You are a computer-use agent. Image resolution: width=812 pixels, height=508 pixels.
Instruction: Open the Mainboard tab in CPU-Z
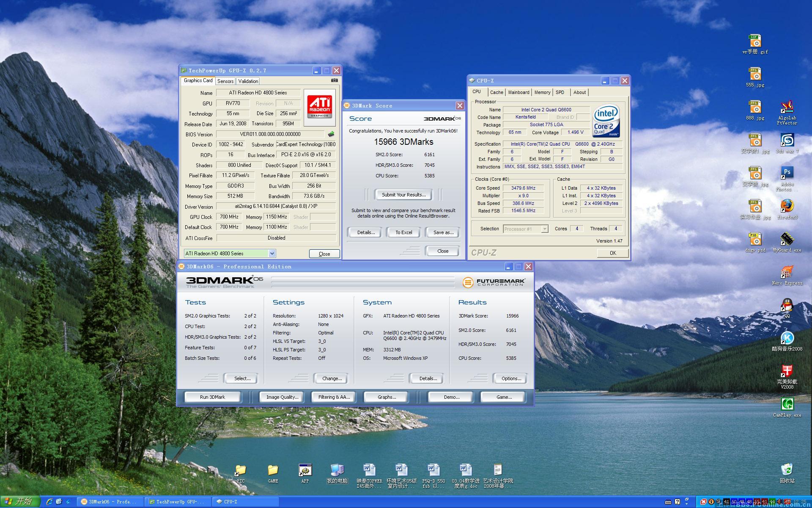tap(518, 92)
